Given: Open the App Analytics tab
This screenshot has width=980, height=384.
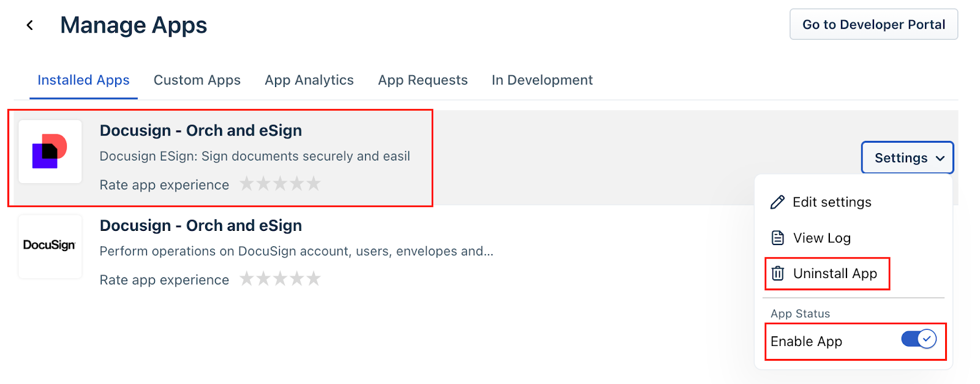Looking at the screenshot, I should pos(309,80).
